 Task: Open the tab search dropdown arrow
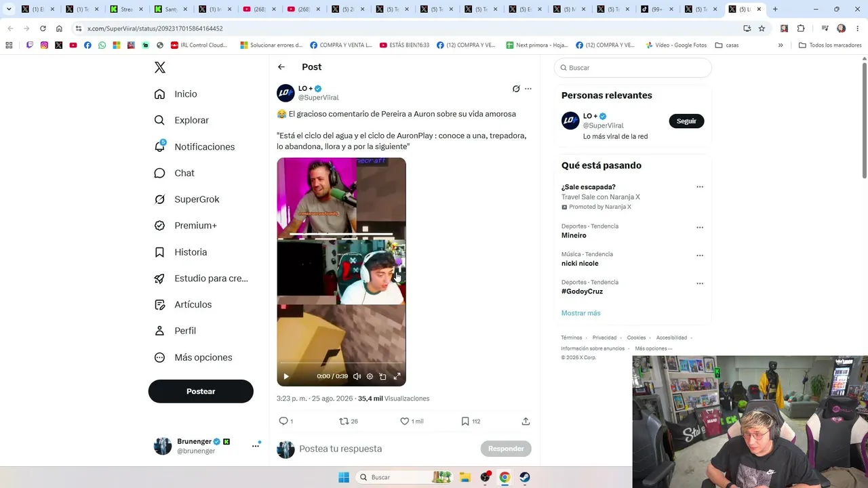9,9
